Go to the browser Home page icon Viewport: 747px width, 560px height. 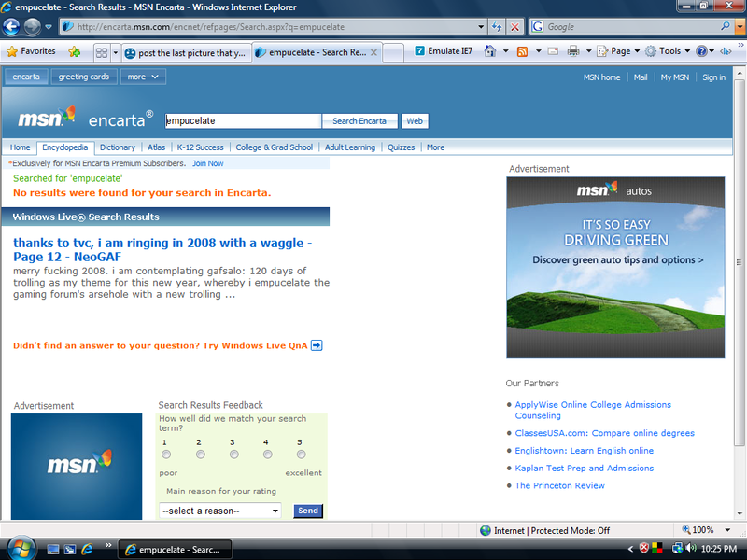click(490, 51)
